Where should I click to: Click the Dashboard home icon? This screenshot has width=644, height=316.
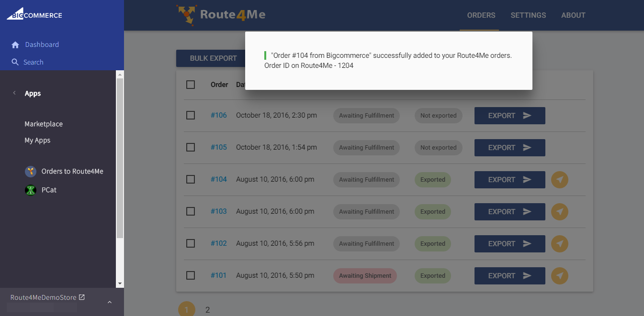pyautogui.click(x=15, y=45)
